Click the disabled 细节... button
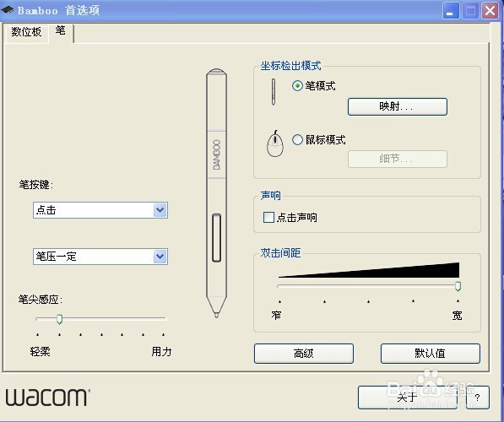 (398, 159)
